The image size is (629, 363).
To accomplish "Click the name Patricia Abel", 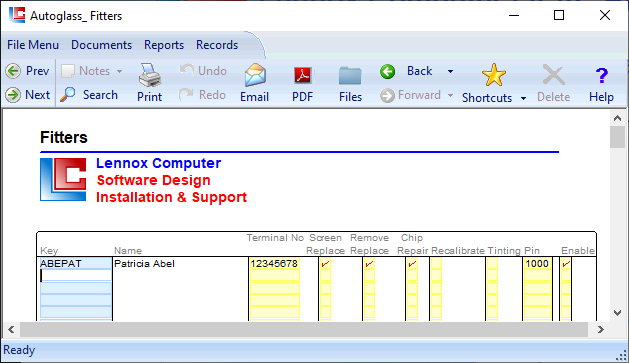I will point(144,264).
